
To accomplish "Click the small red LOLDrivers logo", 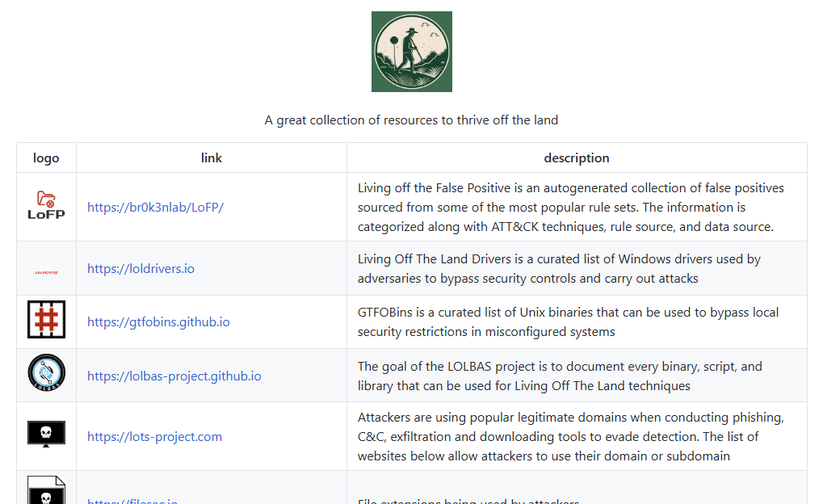I will (46, 271).
